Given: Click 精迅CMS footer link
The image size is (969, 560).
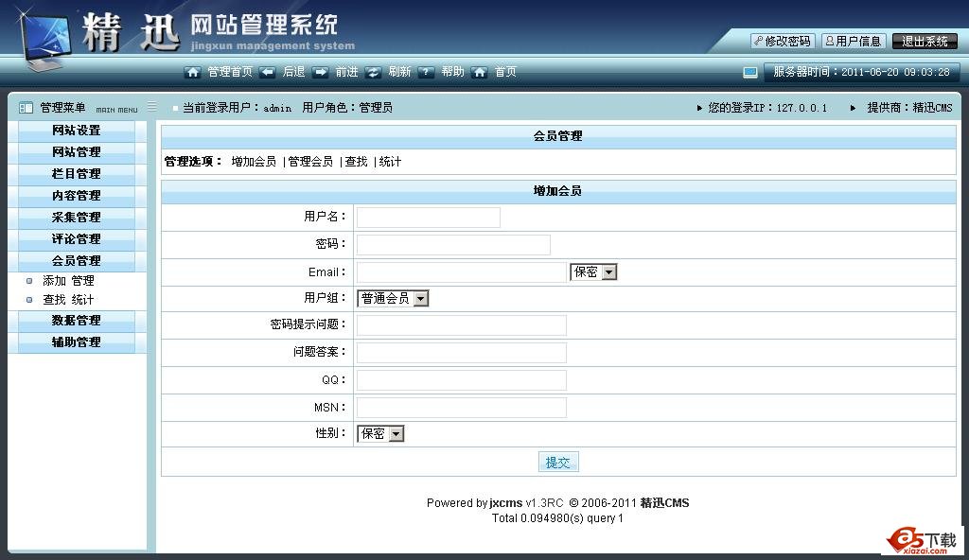Looking at the screenshot, I should [x=664, y=503].
